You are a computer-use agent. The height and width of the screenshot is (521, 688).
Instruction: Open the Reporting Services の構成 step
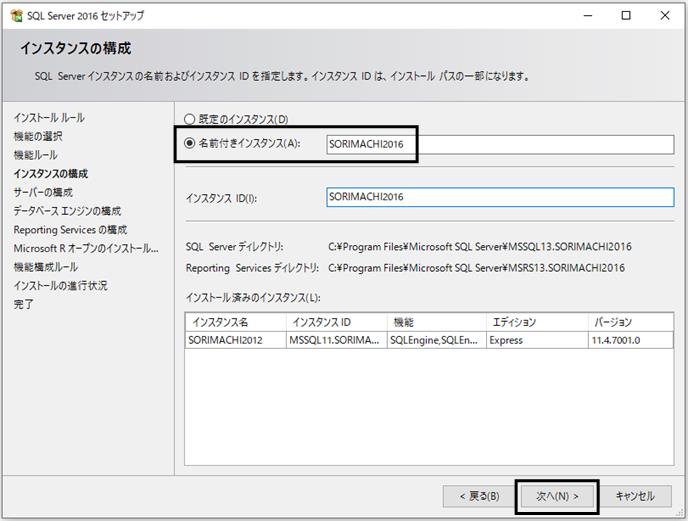(70, 230)
